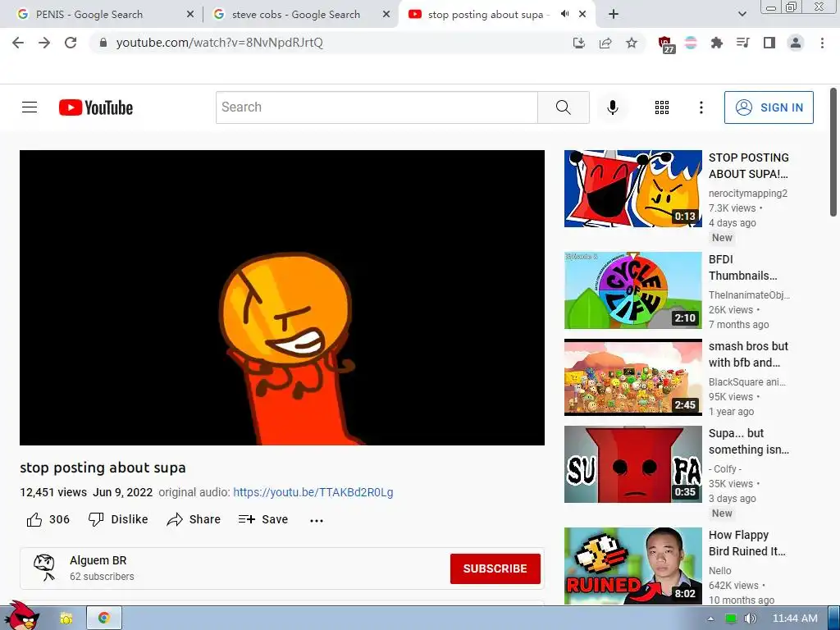Image resolution: width=840 pixels, height=630 pixels.
Task: Mute the tab via speaker icon
Action: click(564, 14)
